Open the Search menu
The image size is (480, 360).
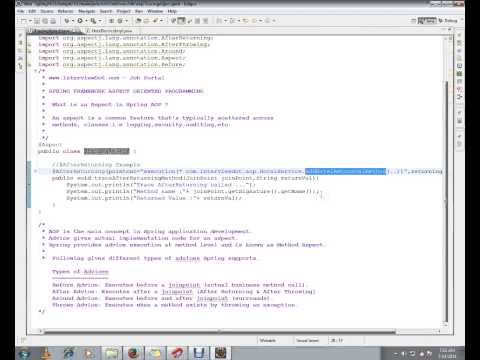point(106,11)
